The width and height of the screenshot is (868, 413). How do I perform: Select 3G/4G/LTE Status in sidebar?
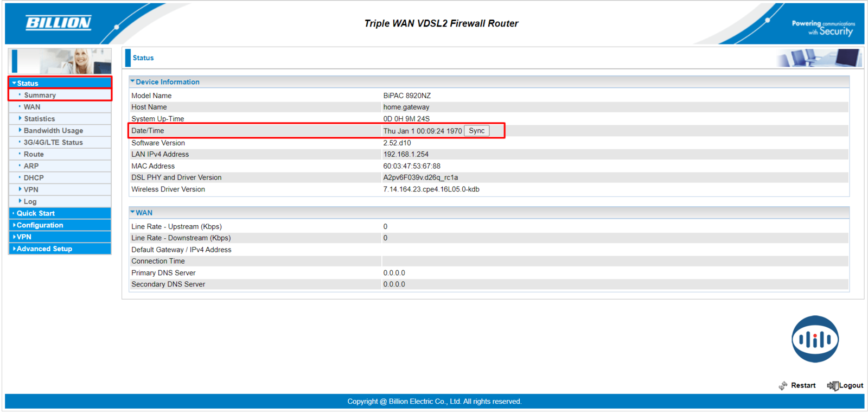click(53, 143)
